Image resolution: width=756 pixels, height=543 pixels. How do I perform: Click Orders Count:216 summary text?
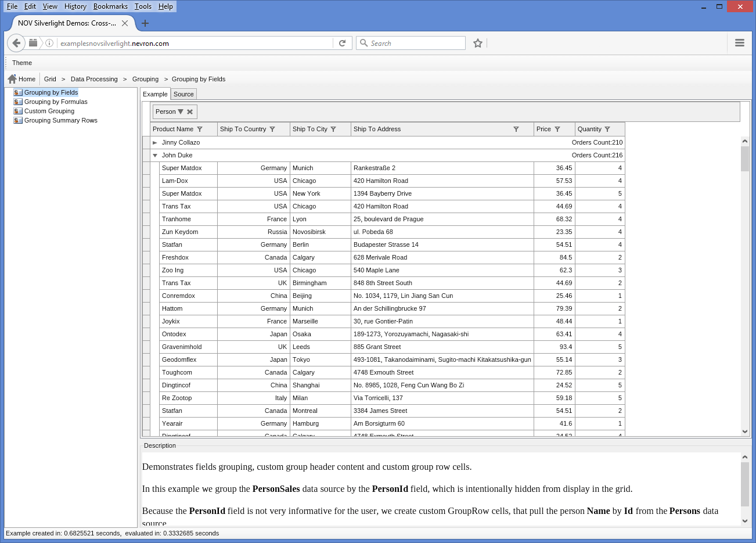(x=597, y=155)
